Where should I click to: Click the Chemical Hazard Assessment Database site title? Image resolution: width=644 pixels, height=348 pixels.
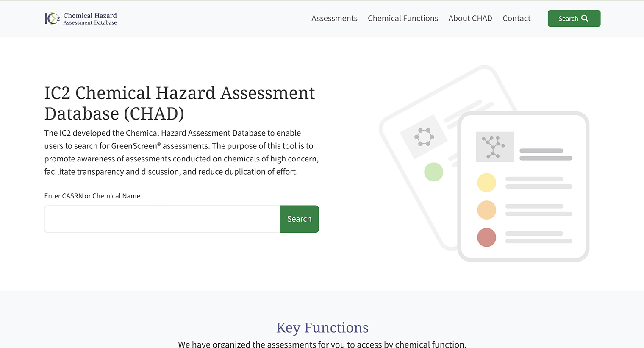[90, 19]
